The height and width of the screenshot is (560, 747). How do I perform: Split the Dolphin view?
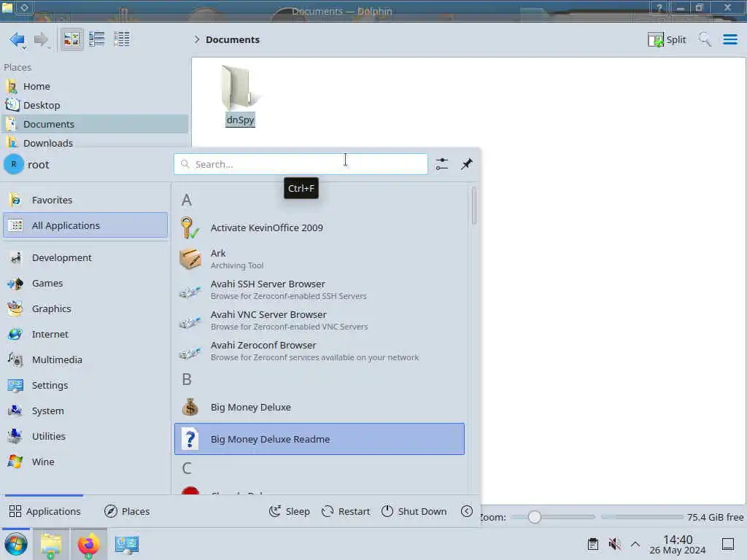point(667,39)
